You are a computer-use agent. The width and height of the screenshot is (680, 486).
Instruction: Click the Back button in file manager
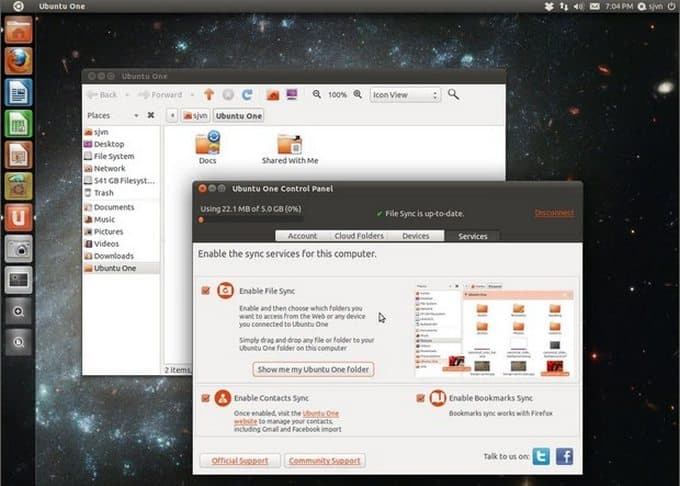coord(103,95)
